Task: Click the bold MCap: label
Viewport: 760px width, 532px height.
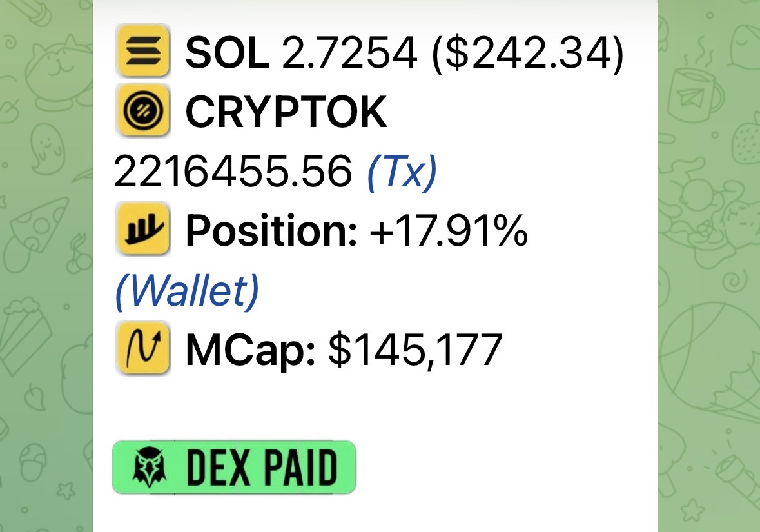Action: (x=250, y=350)
